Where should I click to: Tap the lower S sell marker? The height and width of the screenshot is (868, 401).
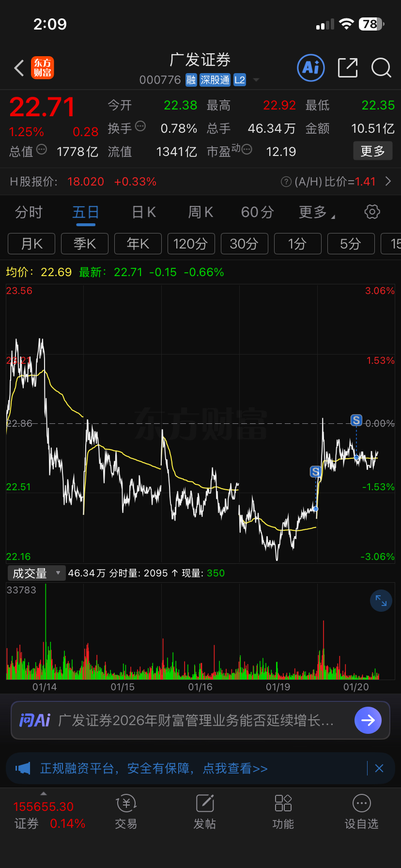[316, 472]
